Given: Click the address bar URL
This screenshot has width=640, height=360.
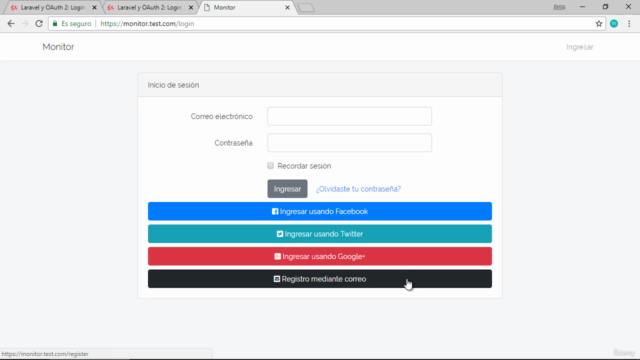Looking at the screenshot, I should 147,24.
